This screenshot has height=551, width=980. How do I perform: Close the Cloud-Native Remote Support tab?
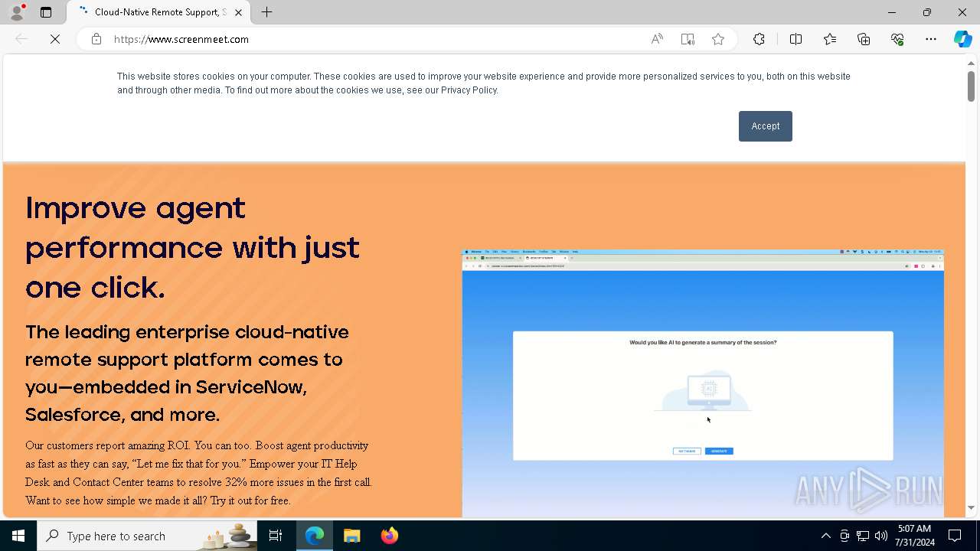tap(238, 12)
